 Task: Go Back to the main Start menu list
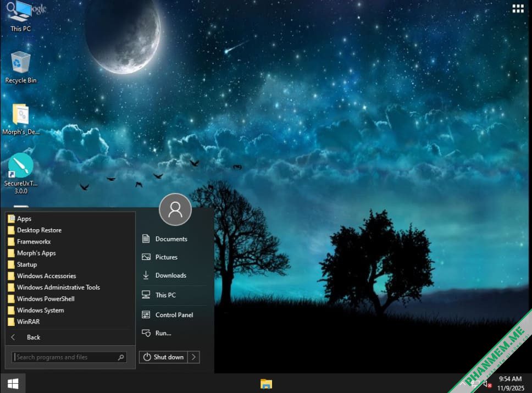[70, 337]
